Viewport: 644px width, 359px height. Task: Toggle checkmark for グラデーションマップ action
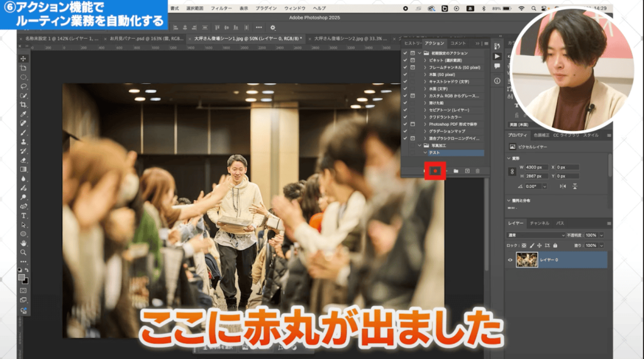click(x=406, y=131)
